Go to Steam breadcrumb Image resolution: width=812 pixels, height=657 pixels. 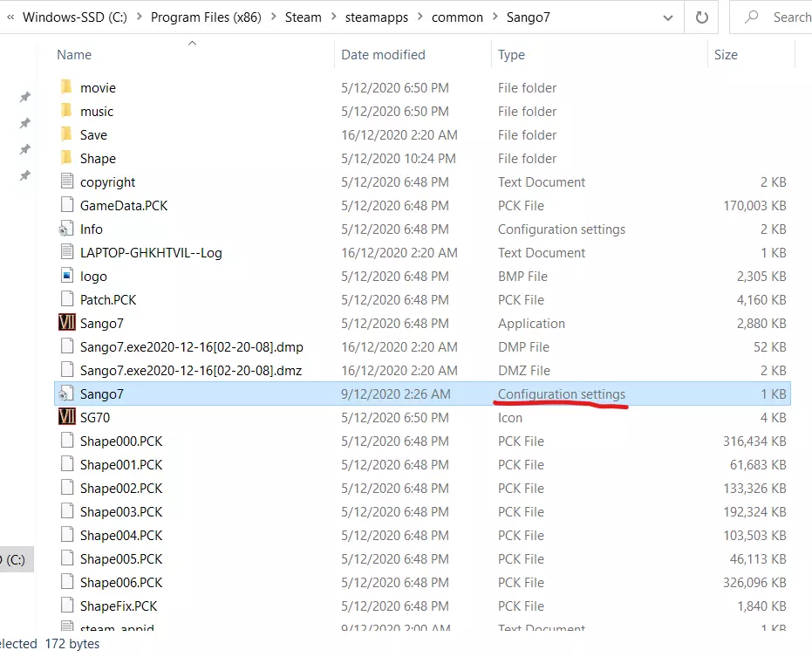coord(304,17)
